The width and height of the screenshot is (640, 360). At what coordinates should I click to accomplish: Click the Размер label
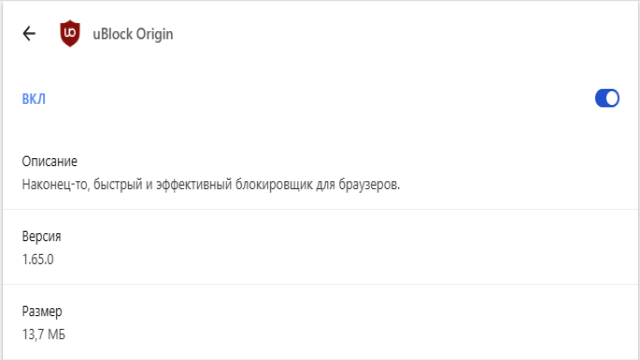coord(42,311)
